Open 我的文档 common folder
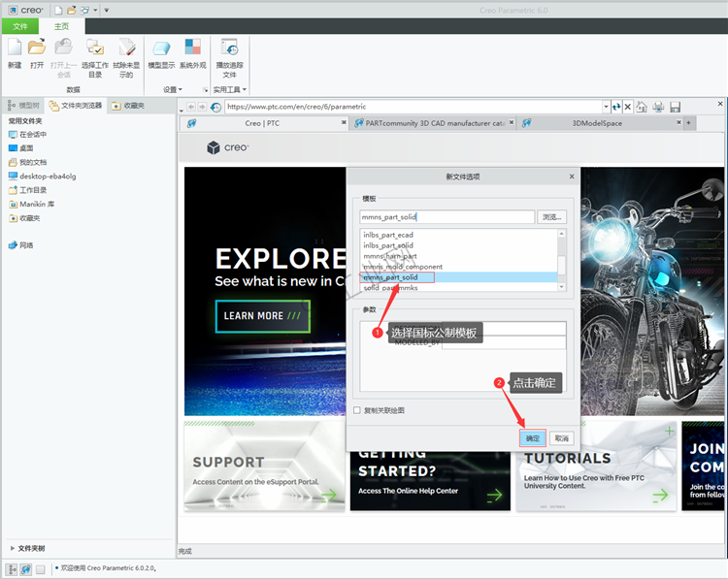The image size is (728, 579). (x=28, y=162)
